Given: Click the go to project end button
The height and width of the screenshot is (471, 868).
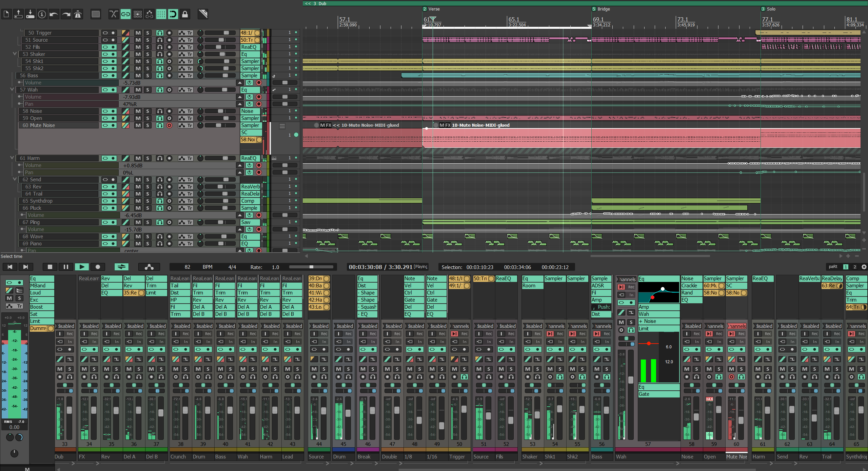Looking at the screenshot, I should click(x=25, y=267).
